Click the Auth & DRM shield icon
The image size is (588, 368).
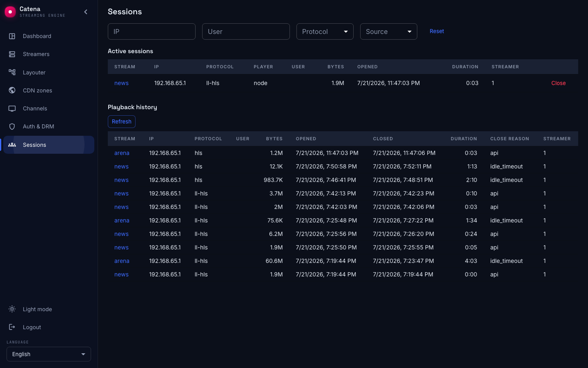click(12, 126)
